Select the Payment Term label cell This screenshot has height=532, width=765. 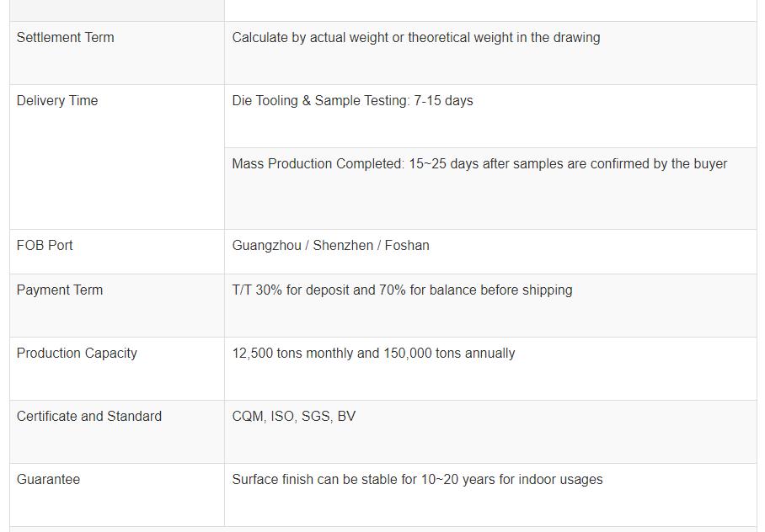60,290
